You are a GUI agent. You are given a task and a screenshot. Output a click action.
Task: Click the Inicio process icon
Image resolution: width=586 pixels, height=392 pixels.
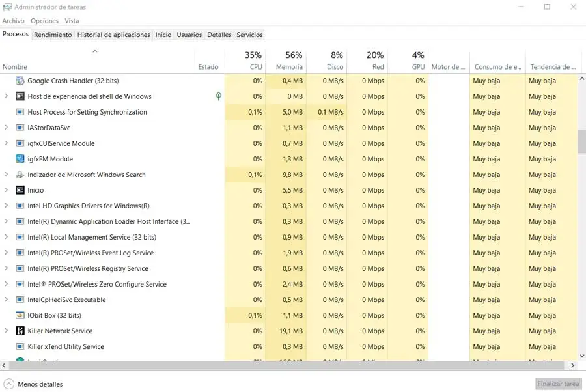(20, 190)
